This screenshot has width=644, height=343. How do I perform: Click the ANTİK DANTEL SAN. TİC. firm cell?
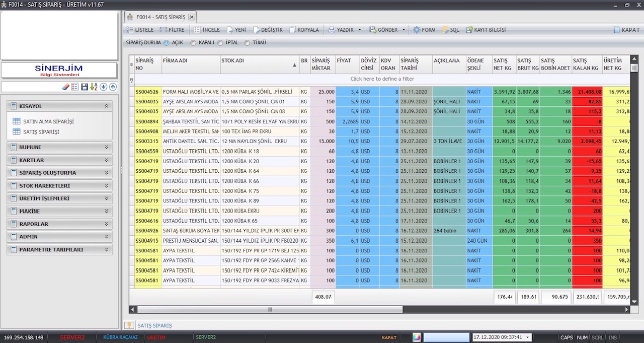tap(191, 142)
